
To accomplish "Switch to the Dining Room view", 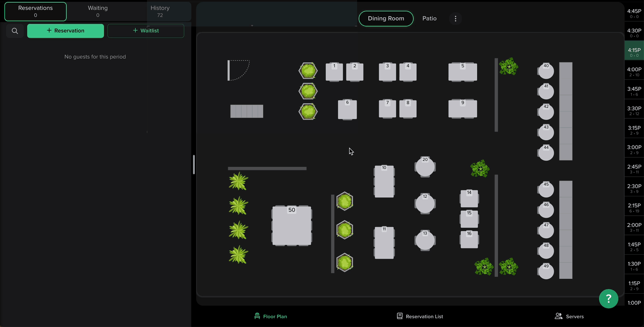I will click(x=386, y=18).
